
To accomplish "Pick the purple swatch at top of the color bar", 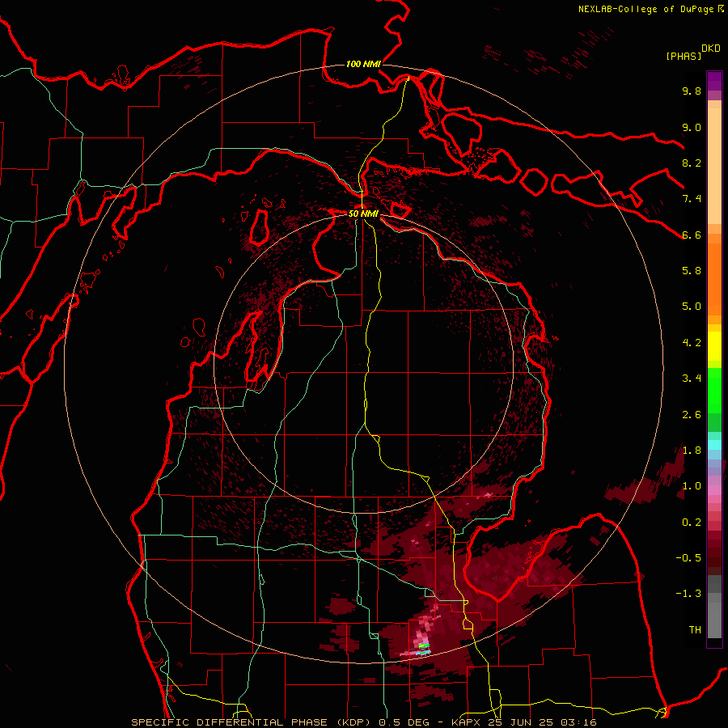I will tap(714, 81).
